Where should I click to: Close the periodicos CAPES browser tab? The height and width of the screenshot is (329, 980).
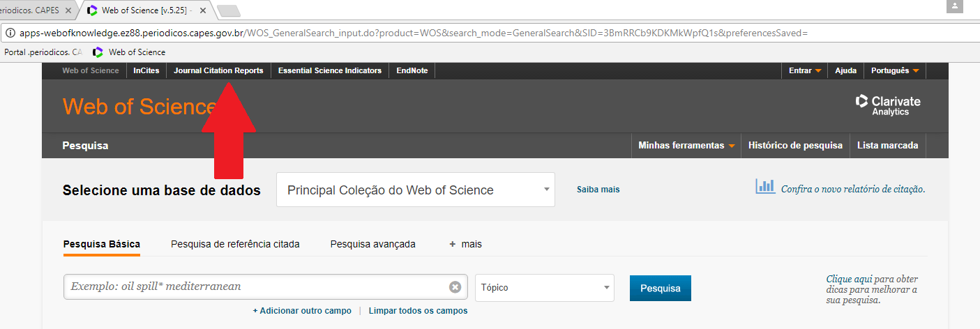pos(68,10)
